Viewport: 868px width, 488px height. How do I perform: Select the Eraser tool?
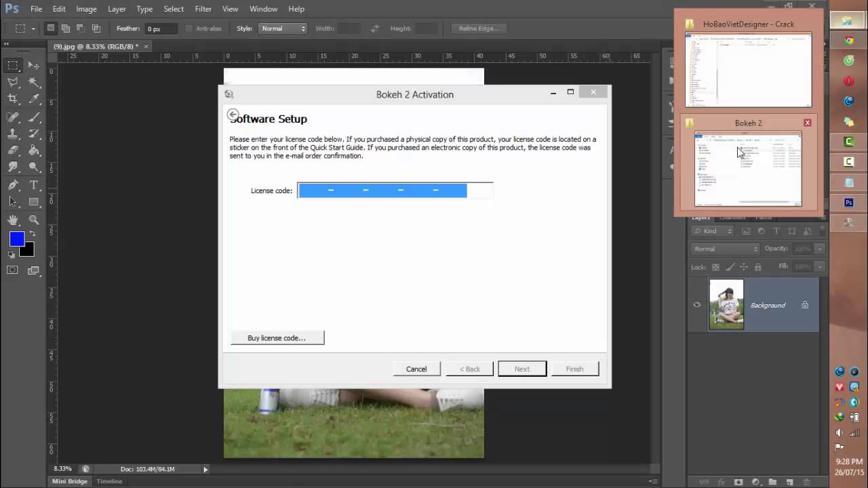tap(13, 150)
